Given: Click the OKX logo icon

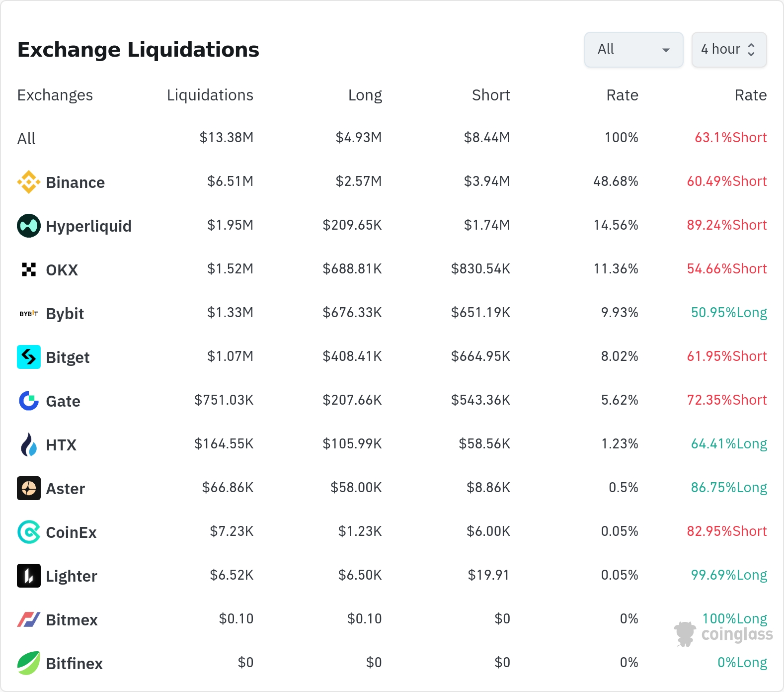Looking at the screenshot, I should [x=29, y=269].
